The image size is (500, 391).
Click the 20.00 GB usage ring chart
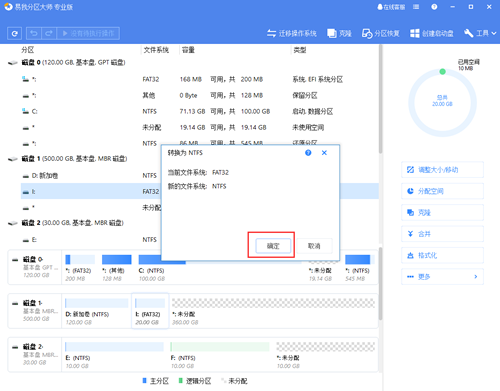point(442,102)
